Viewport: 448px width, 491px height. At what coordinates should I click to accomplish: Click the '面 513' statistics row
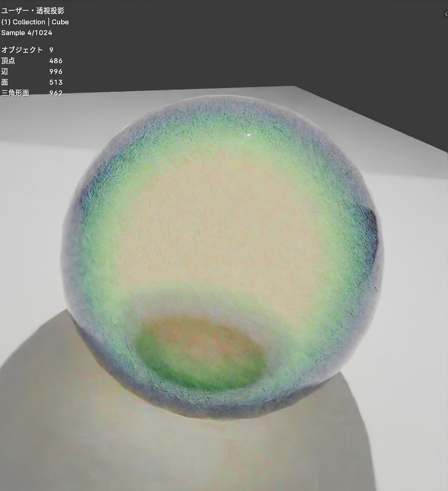click(32, 82)
